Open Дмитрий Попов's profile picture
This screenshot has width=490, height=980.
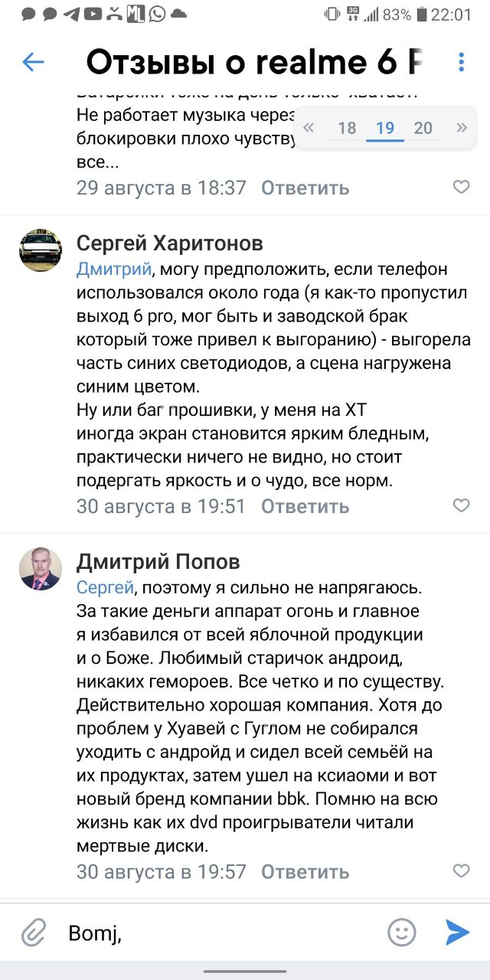pyautogui.click(x=41, y=569)
